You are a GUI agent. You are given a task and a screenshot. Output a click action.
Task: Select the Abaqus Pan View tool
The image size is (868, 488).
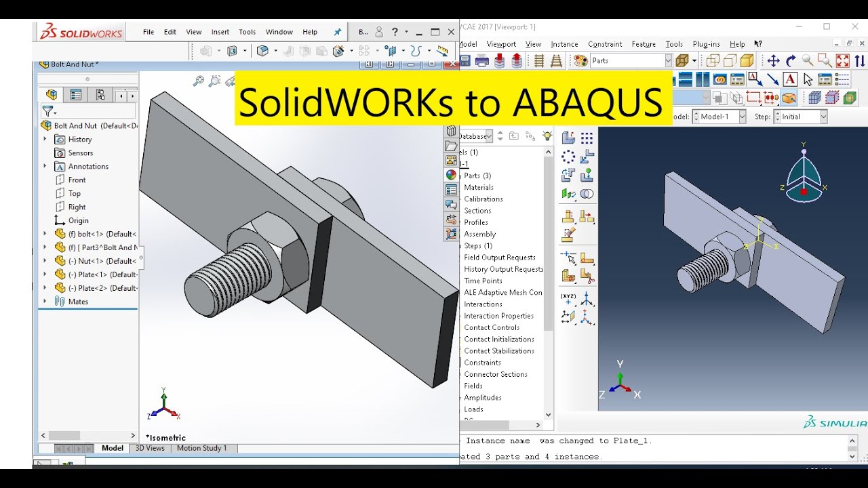click(x=773, y=61)
